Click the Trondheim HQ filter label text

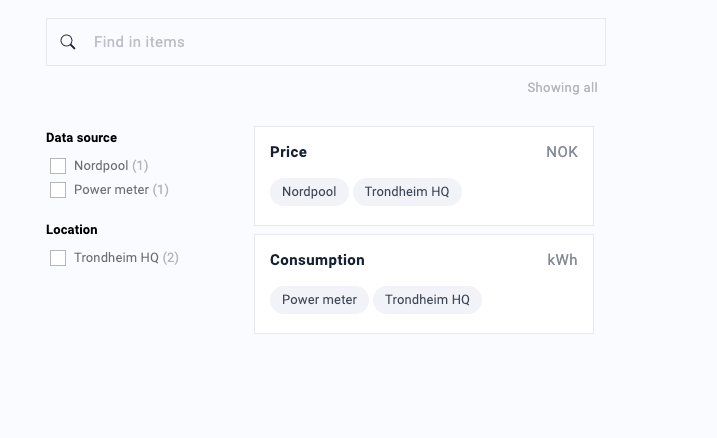tap(116, 258)
